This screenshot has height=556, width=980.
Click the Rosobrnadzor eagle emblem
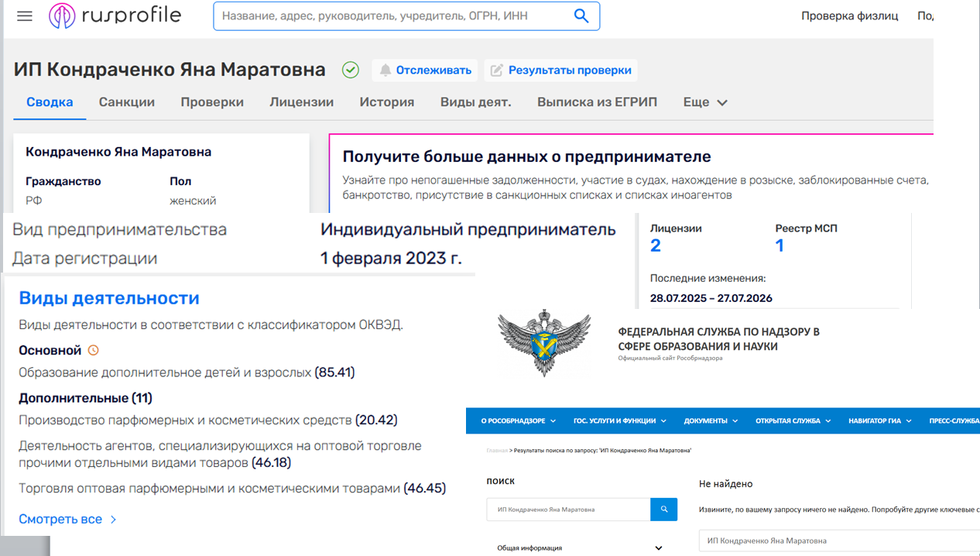[x=544, y=343]
